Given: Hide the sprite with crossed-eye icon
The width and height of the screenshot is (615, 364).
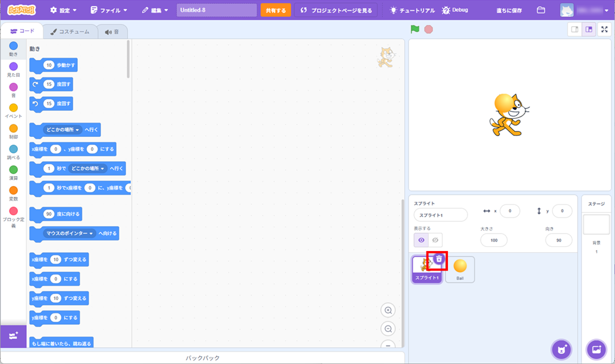Looking at the screenshot, I should click(435, 240).
